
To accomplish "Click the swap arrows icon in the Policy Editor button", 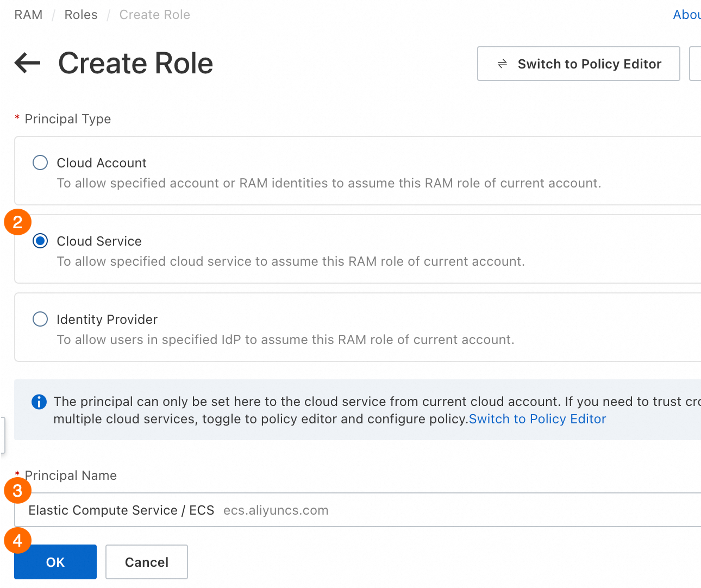I will point(502,64).
